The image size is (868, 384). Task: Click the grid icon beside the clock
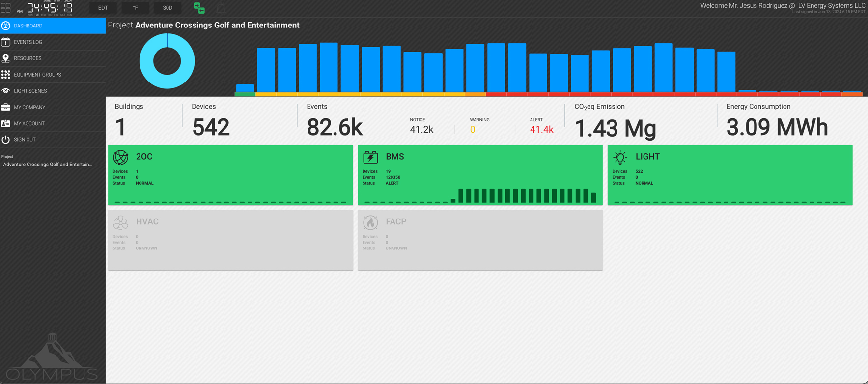(6, 8)
